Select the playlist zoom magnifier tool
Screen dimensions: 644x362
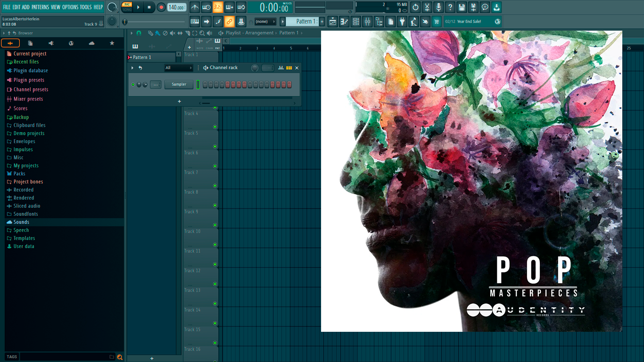202,33
